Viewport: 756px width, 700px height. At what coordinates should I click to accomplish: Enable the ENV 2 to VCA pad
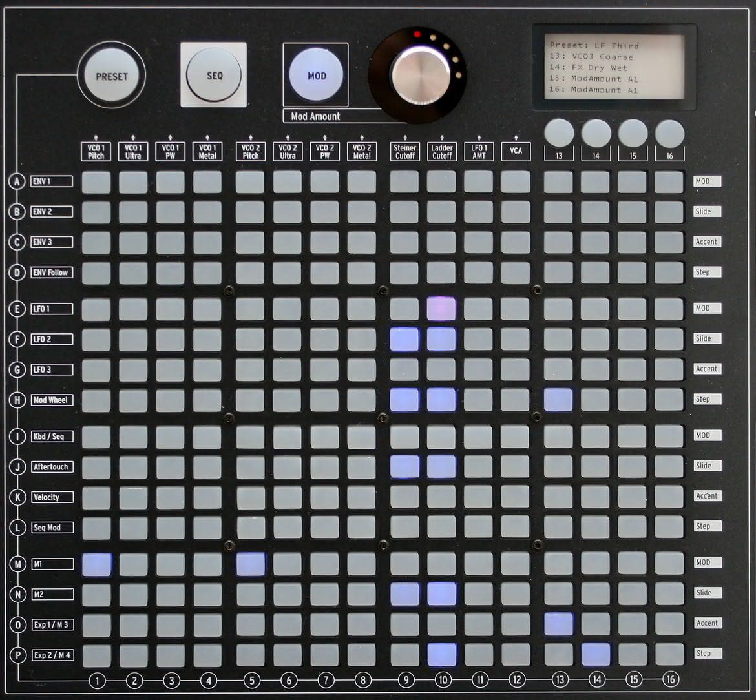click(x=516, y=212)
